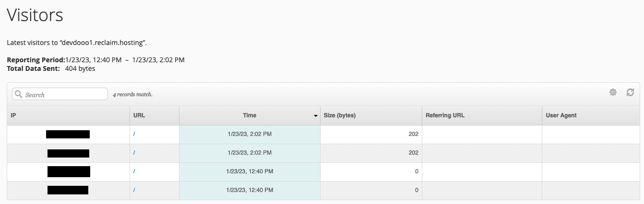
Task: Click the Time column header label
Action: 250,115
